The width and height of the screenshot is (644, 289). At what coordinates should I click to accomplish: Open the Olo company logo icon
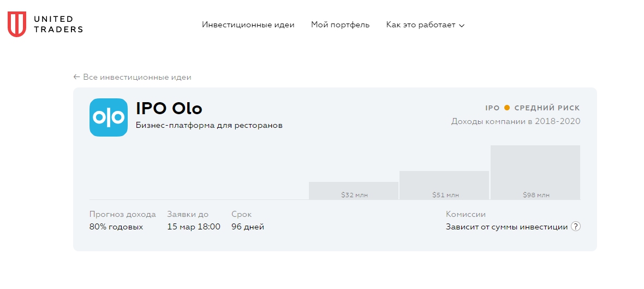(x=109, y=117)
